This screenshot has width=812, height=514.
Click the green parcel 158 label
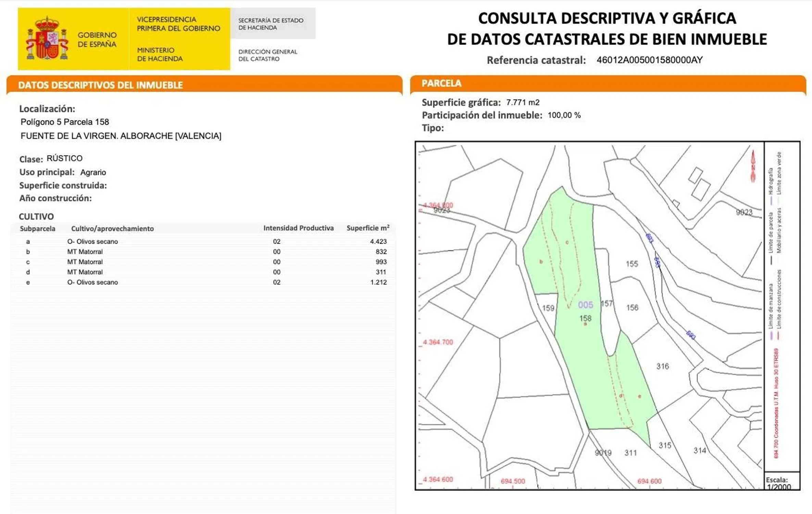pos(585,318)
